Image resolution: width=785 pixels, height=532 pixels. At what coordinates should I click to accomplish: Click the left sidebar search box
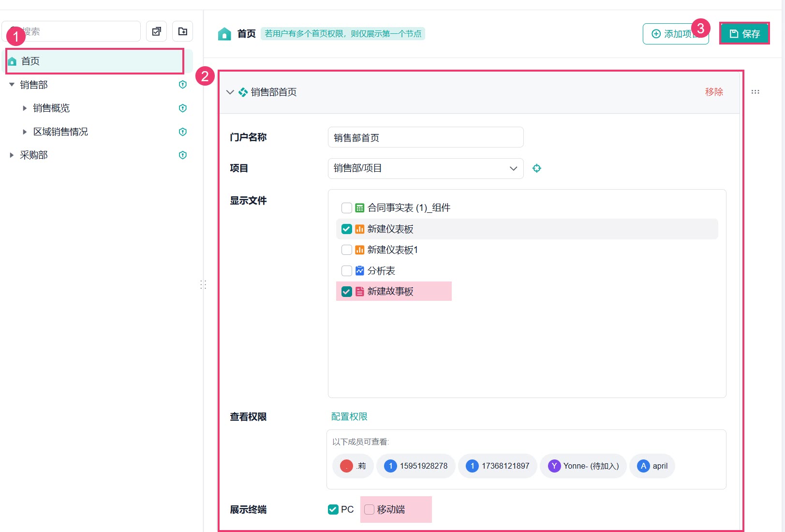coord(71,31)
